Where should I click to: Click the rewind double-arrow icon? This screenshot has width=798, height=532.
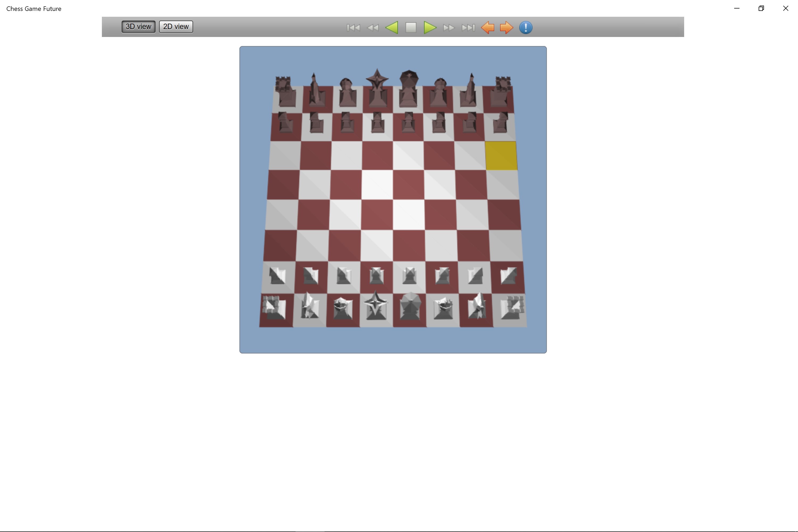click(373, 27)
